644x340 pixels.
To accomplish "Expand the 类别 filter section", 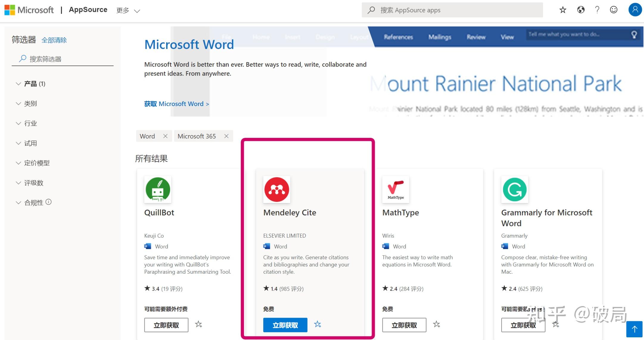I will coord(26,104).
